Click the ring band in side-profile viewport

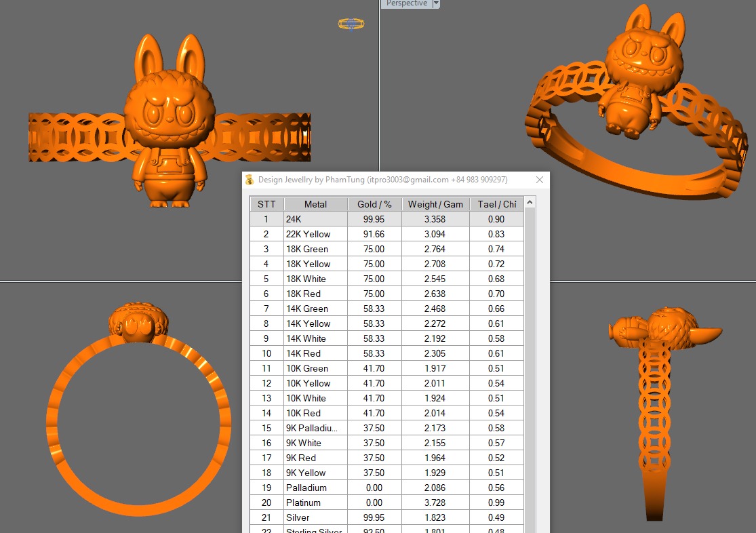pyautogui.click(x=654, y=429)
